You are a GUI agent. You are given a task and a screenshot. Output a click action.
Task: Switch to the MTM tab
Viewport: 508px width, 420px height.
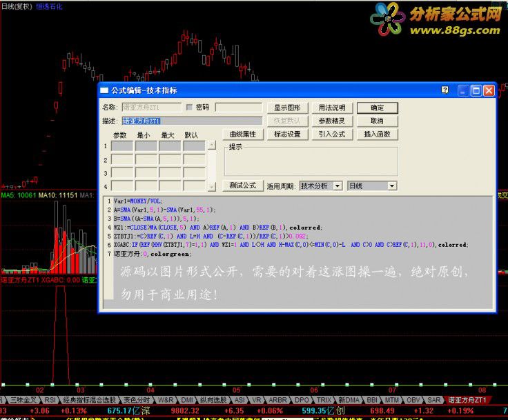(391, 400)
